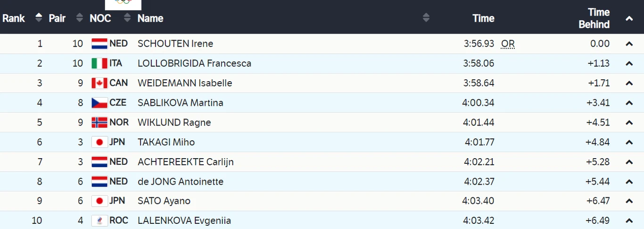Screen dimensions: 644x229
Task: Click the Rank column sort arrows
Action: 39,18
